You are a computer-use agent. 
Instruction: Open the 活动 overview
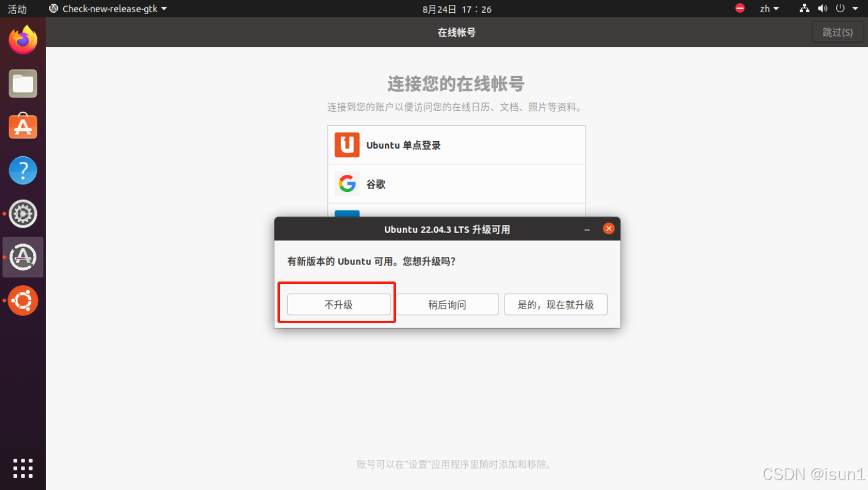[17, 9]
